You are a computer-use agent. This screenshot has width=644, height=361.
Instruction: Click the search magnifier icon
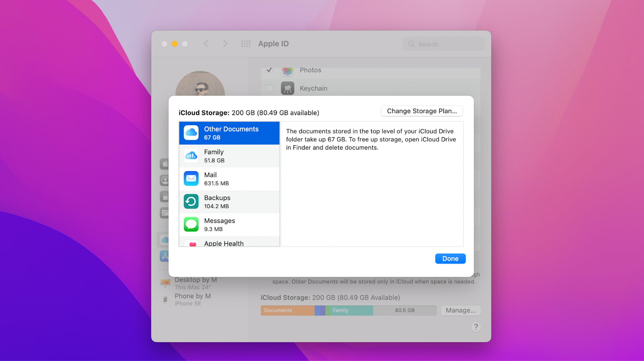point(411,44)
